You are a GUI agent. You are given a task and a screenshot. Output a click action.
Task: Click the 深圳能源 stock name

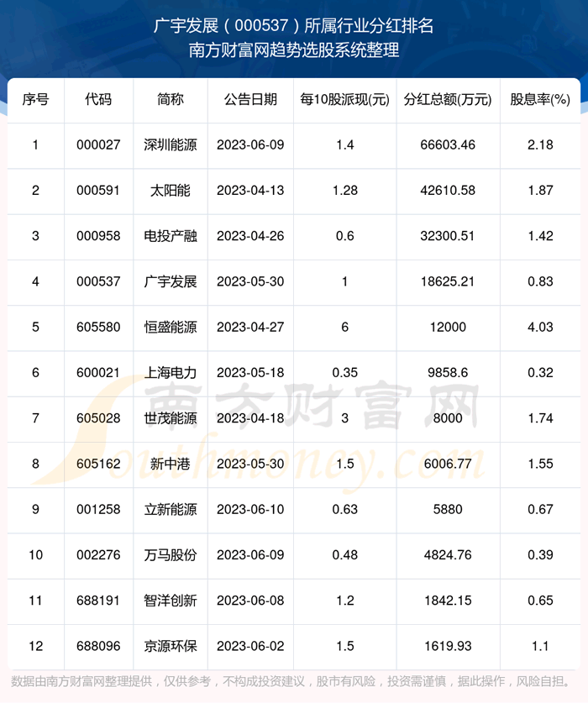pos(171,144)
